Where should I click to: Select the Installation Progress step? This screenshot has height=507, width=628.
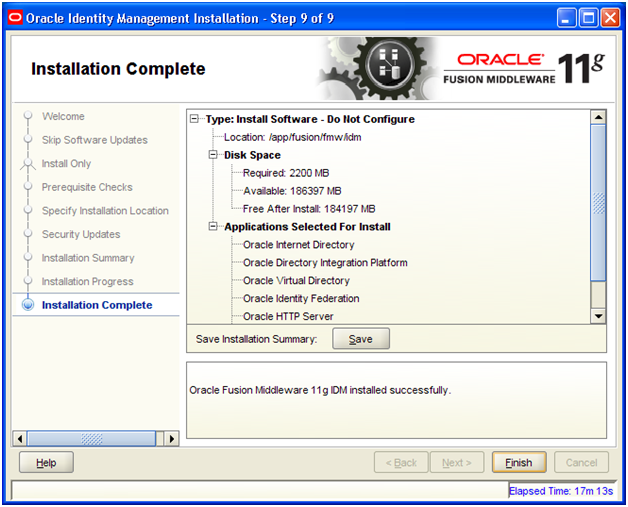(87, 282)
